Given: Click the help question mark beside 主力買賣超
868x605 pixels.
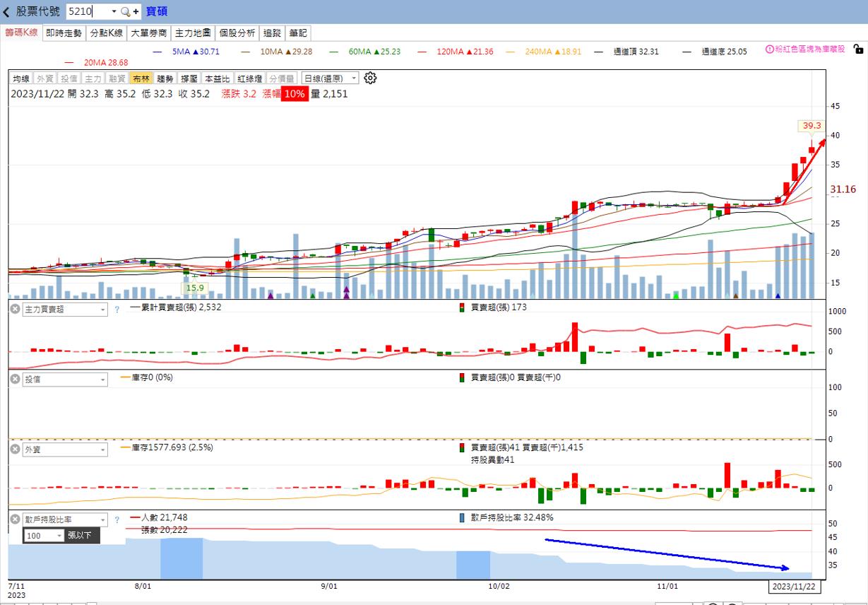Looking at the screenshot, I should [117, 309].
